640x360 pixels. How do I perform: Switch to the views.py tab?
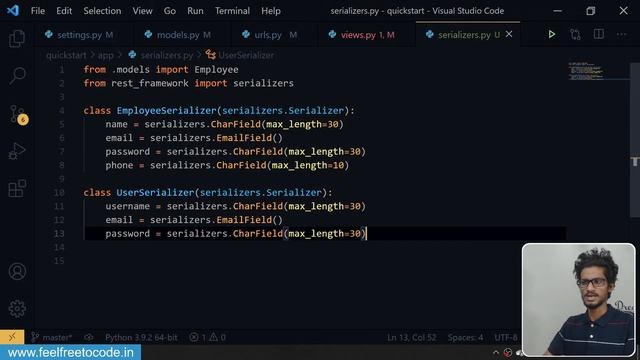[x=367, y=35]
